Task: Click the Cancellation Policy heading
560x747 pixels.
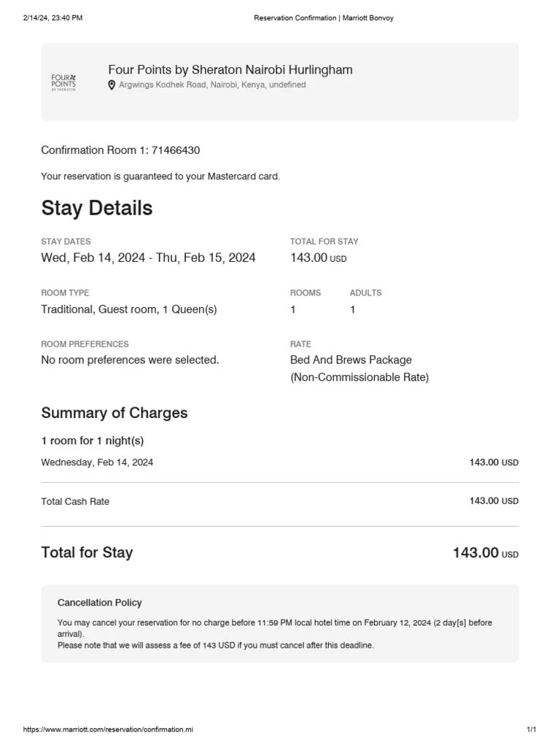Action: (99, 603)
